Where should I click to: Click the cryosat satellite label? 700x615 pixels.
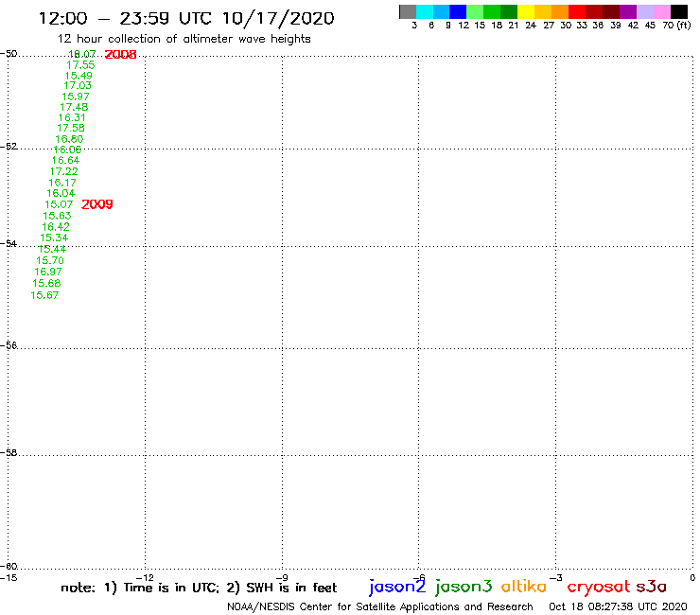598,587
